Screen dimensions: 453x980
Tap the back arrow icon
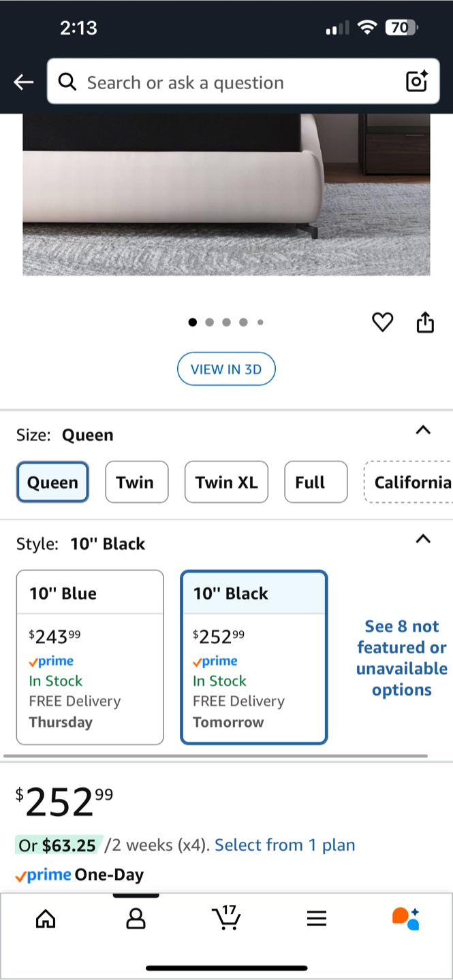click(23, 82)
